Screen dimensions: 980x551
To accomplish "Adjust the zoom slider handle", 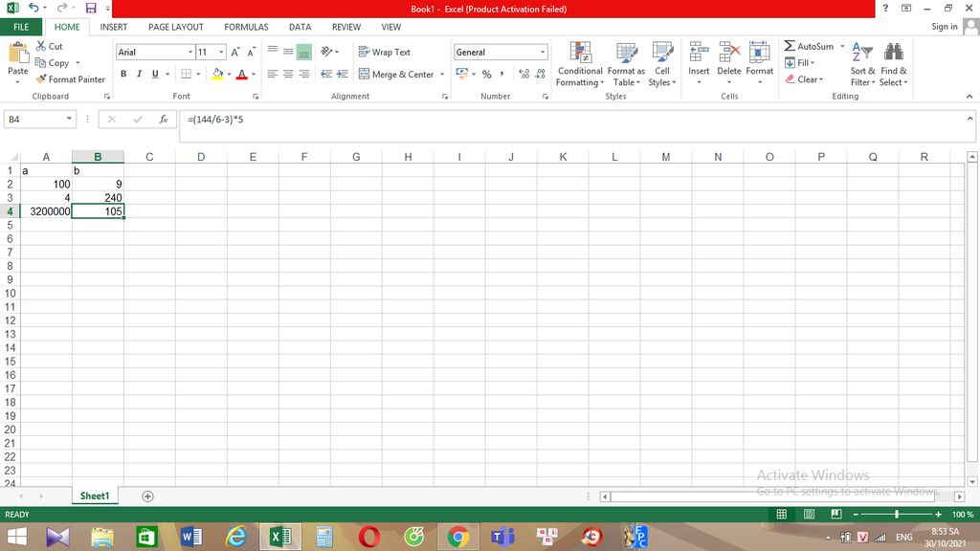I will click(897, 514).
